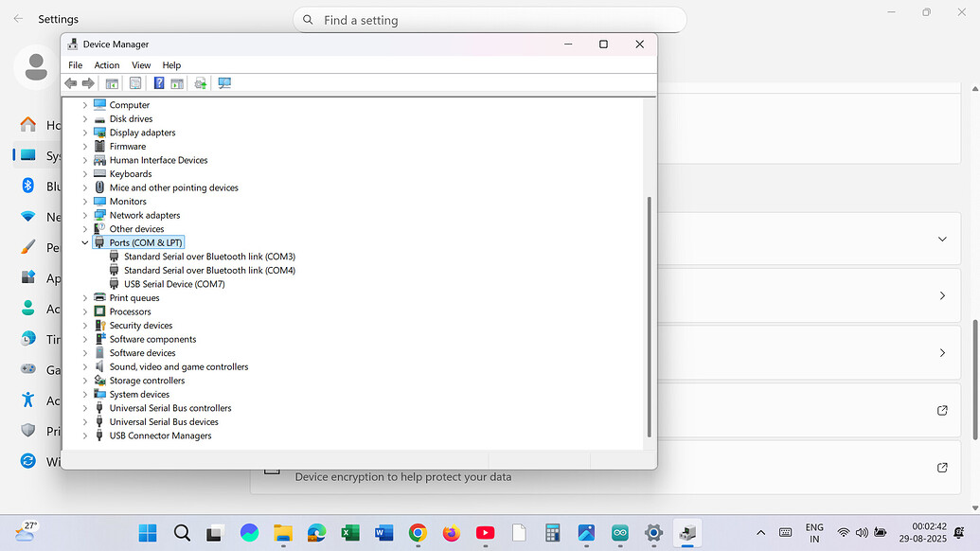
Task: Click the Add drivers monitor icon
Action: [224, 82]
